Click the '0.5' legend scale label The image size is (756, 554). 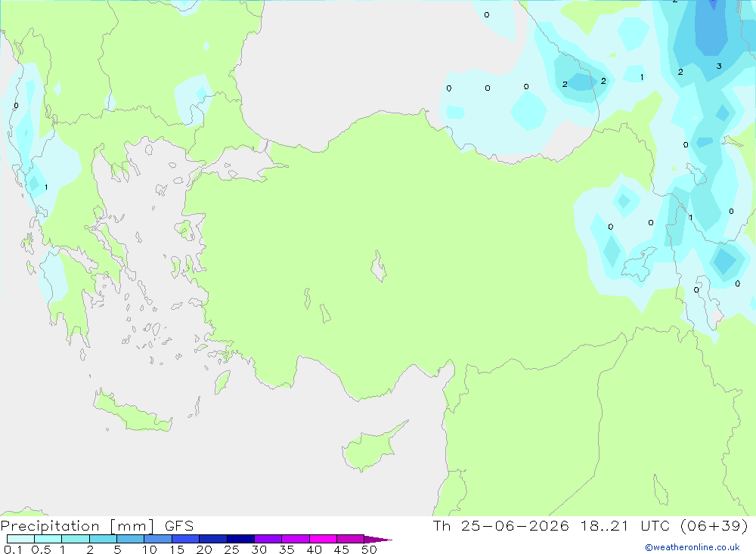(x=41, y=549)
